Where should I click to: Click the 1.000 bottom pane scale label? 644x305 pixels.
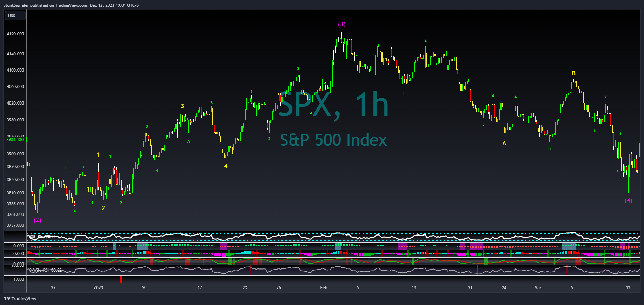(19, 279)
